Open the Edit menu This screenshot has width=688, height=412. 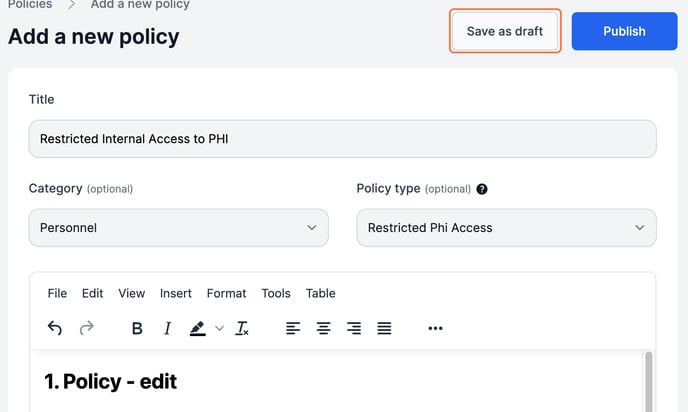pos(92,293)
